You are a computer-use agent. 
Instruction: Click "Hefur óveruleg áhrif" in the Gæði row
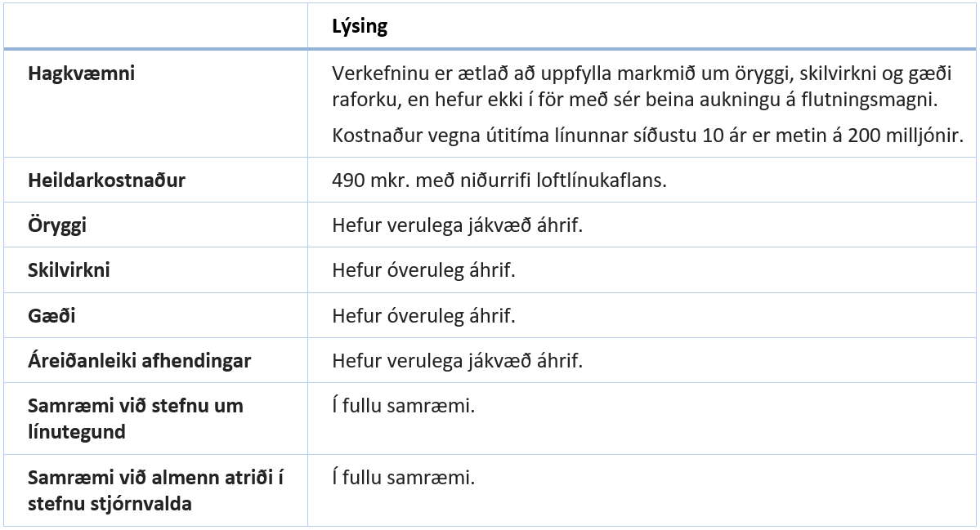point(423,315)
